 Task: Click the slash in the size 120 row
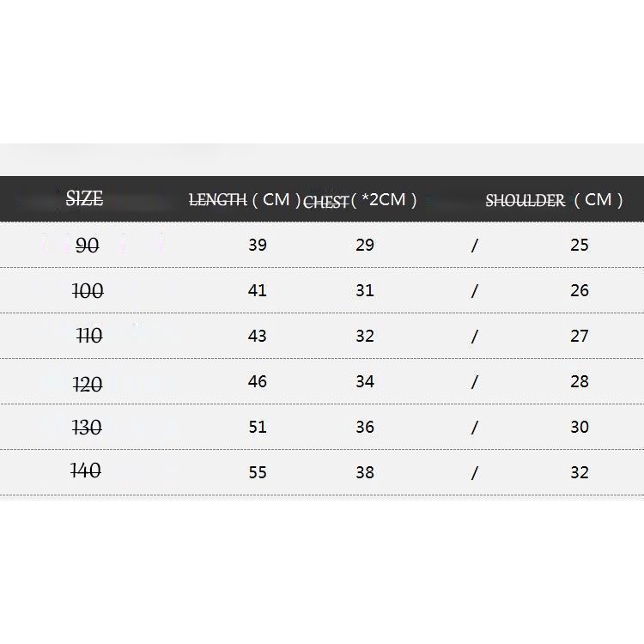(x=474, y=382)
